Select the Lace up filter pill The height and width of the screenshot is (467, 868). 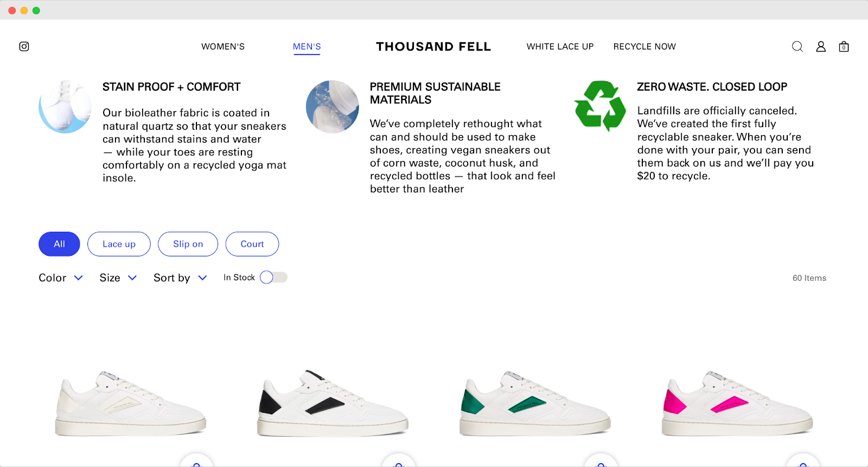pyautogui.click(x=119, y=244)
